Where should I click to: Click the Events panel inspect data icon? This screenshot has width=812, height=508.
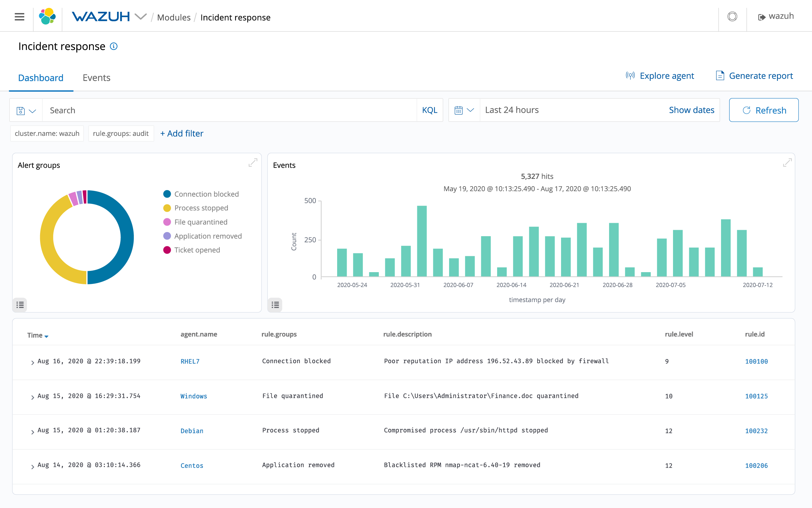[275, 305]
